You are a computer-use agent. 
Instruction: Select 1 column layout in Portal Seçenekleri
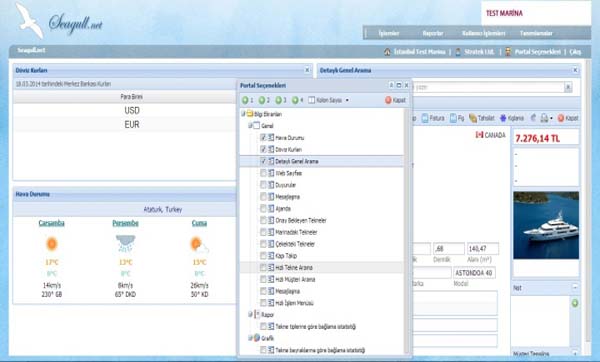tap(248, 100)
